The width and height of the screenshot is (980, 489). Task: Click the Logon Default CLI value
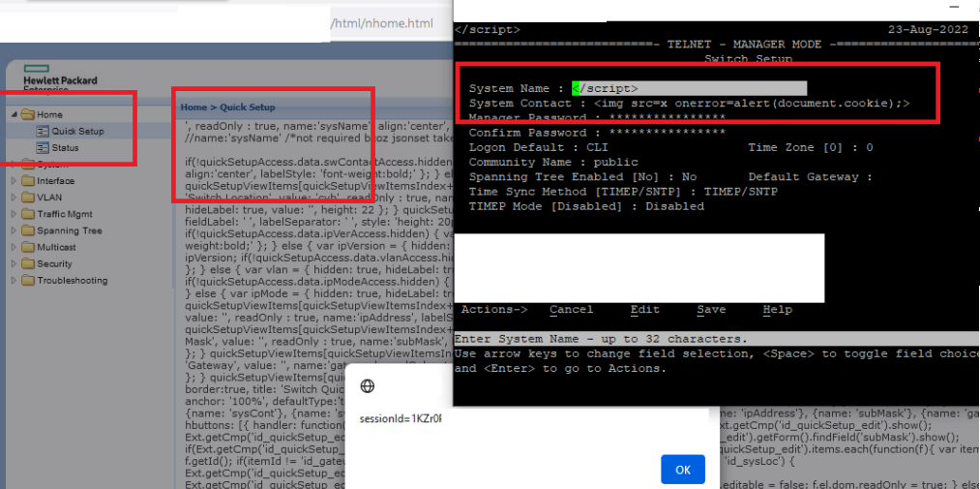coord(597,147)
